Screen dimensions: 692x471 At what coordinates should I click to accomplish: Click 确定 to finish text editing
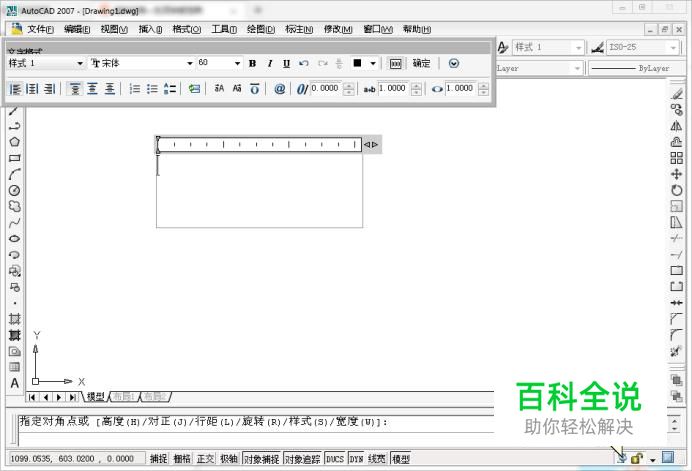click(421, 64)
